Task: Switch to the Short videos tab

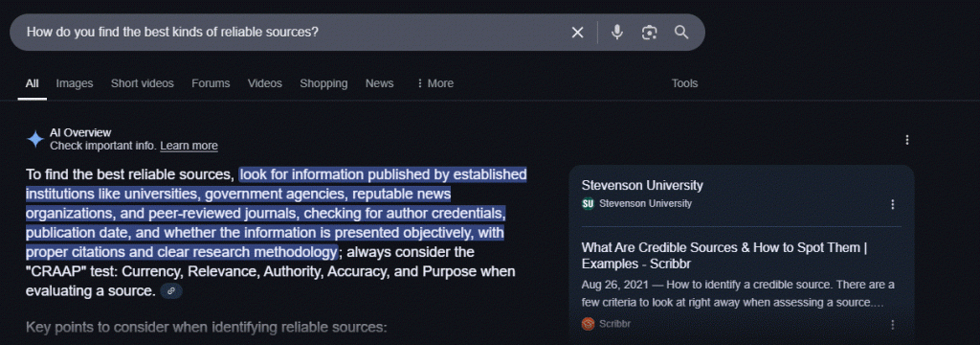Action: 143,83
